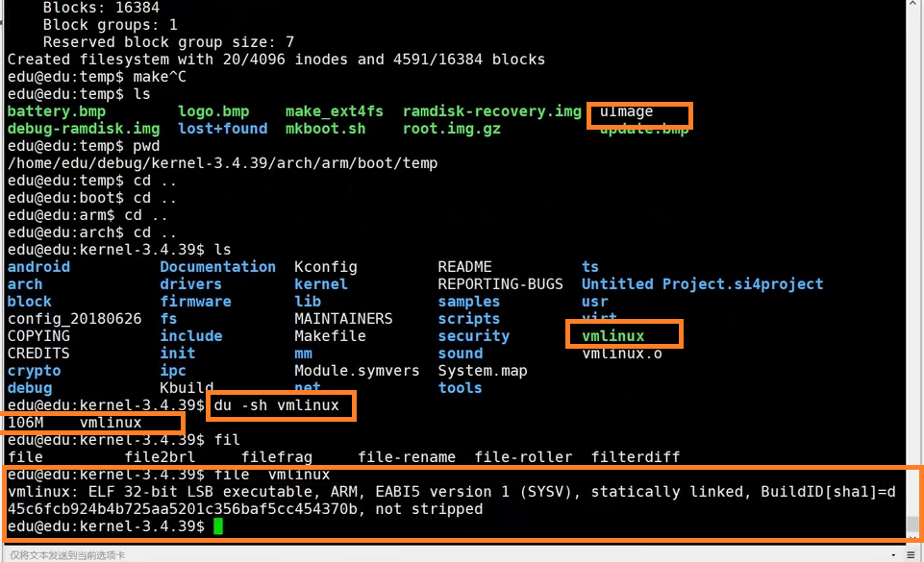The width and height of the screenshot is (924, 562).
Task: Select the filterdiff completion suggestion
Action: tap(637, 457)
